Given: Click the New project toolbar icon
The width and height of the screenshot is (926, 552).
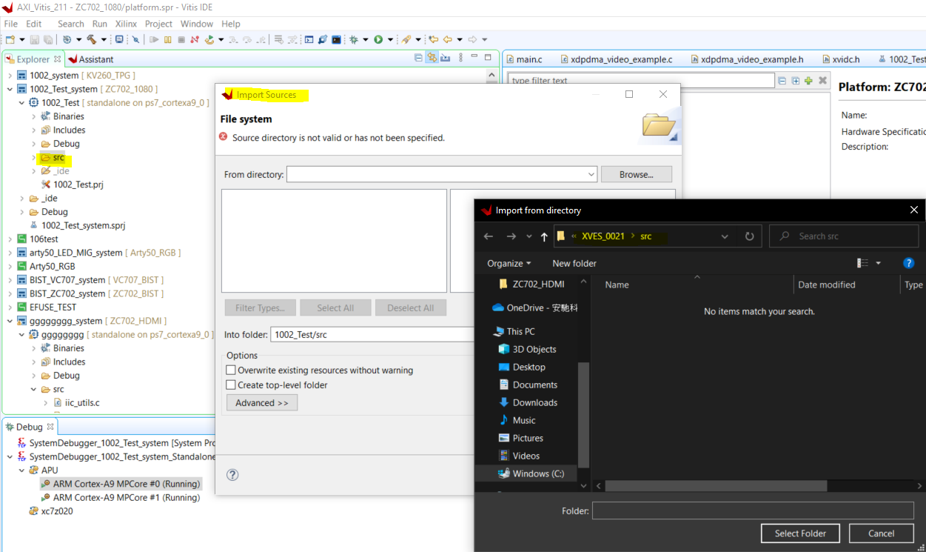Looking at the screenshot, I should coord(10,40).
